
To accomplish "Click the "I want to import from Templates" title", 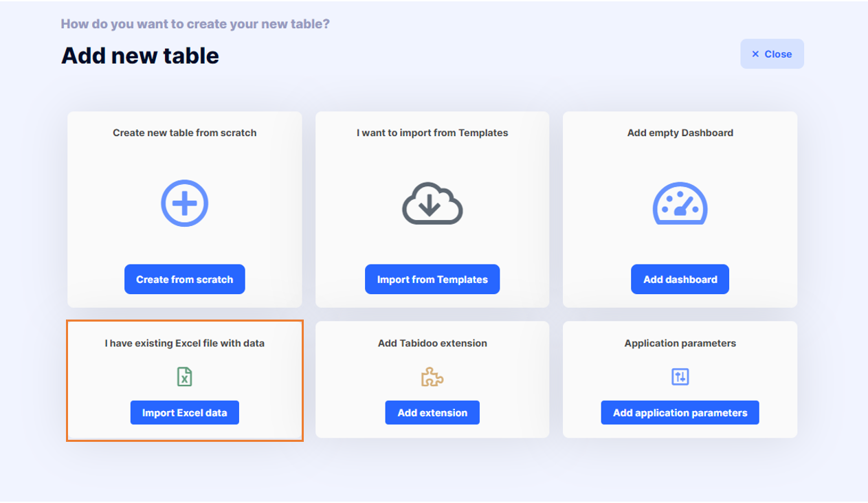I will [432, 133].
